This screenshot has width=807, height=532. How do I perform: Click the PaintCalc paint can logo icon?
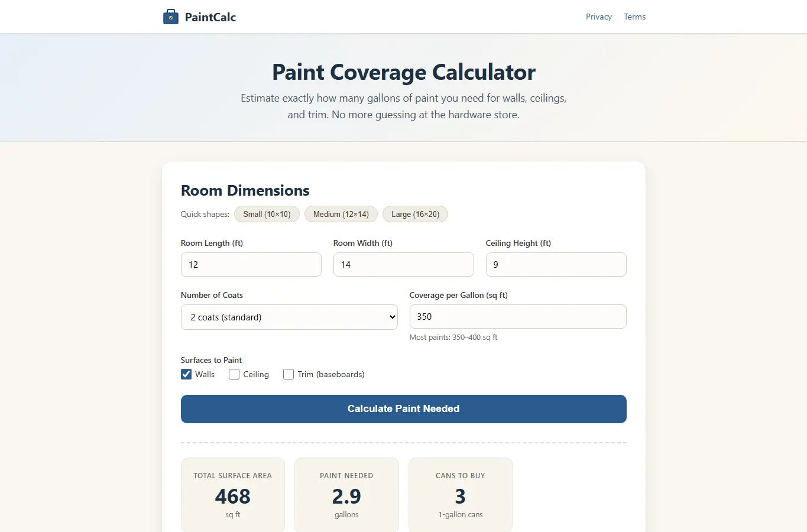[x=171, y=17]
